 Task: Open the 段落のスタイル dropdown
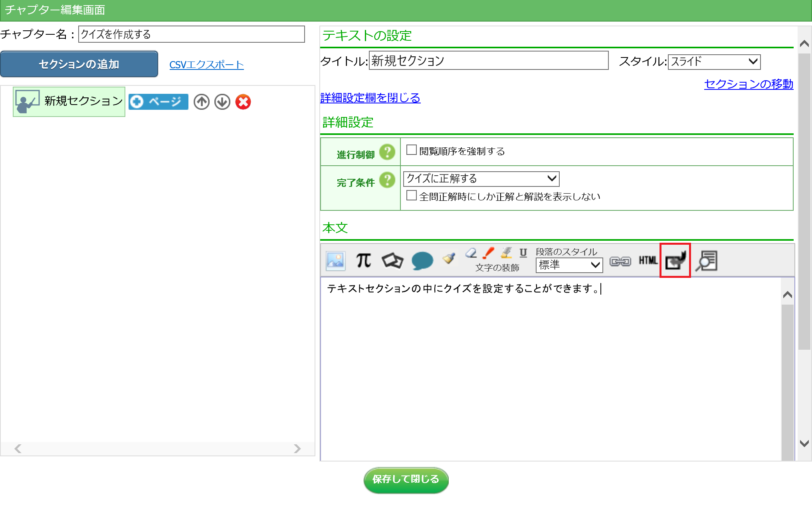pyautogui.click(x=569, y=265)
